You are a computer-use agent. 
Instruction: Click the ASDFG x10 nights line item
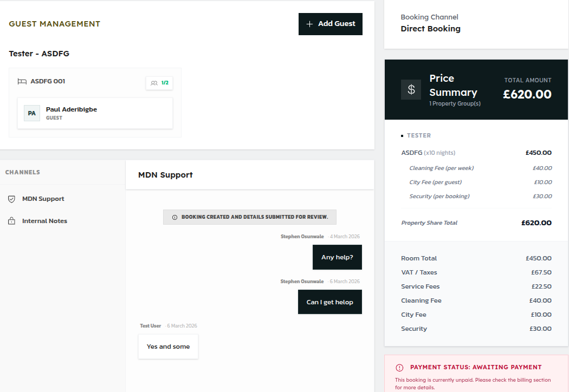pyautogui.click(x=428, y=153)
